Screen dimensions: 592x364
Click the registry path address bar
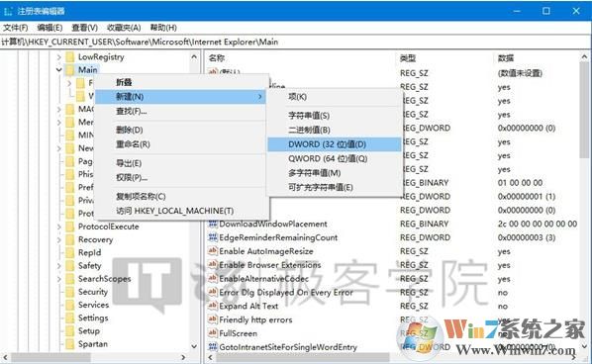click(x=296, y=42)
